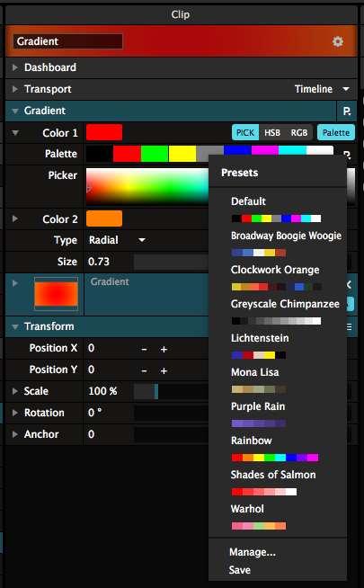Image resolution: width=364 pixels, height=588 pixels.
Task: Open Gradient effect presets P icon
Action: tap(347, 111)
